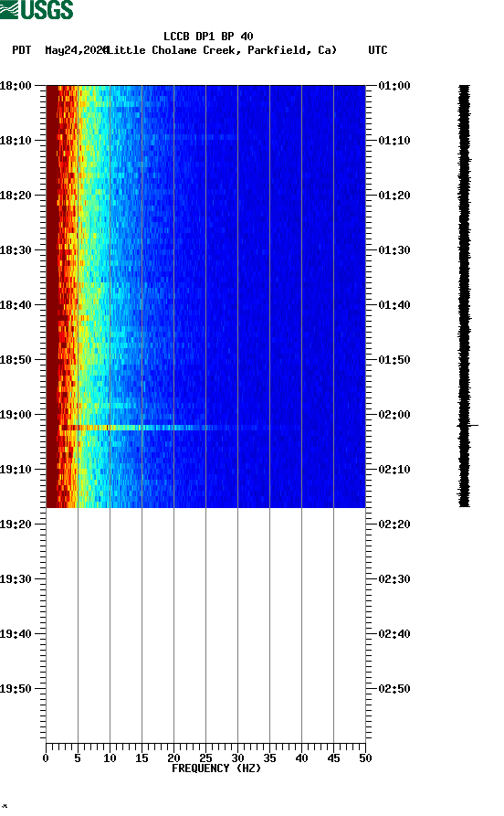Click the 01:20 UTC time label
Viewport: 504px width, 816px height.
click(x=394, y=196)
